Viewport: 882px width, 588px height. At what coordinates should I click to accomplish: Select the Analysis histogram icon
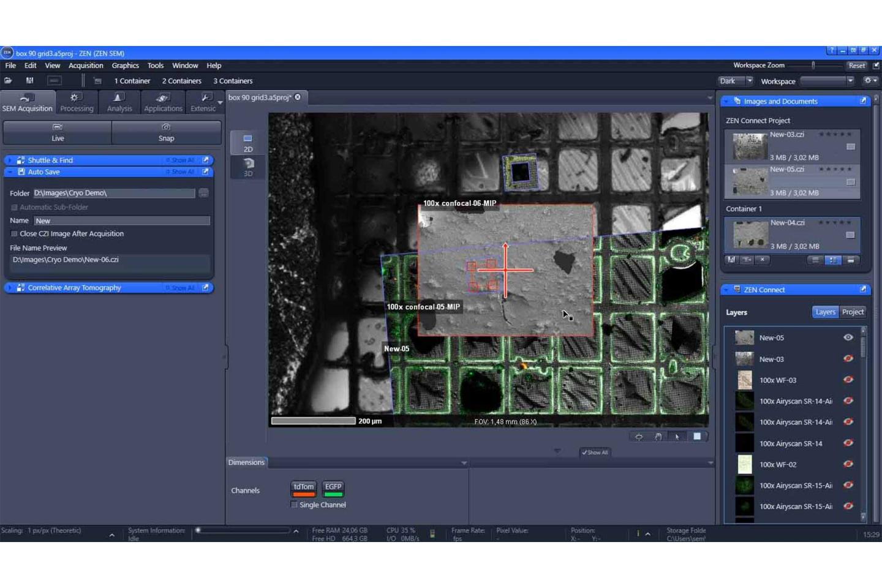click(x=118, y=98)
